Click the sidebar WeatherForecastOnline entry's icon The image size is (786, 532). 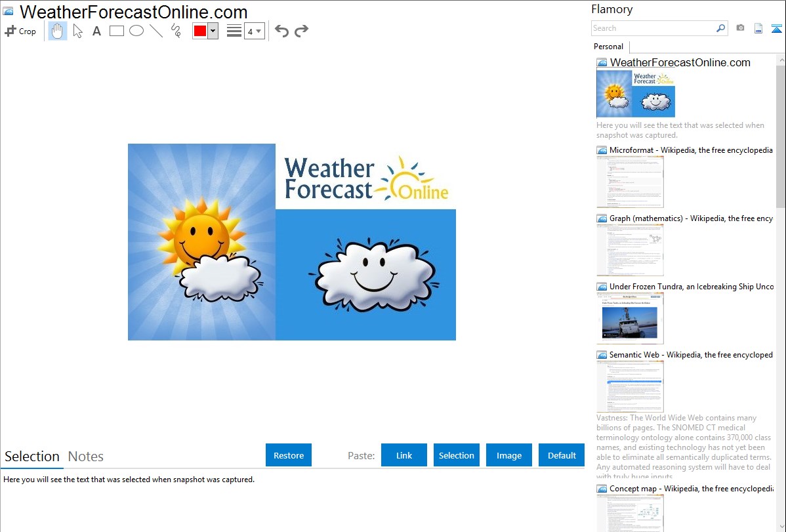coord(602,63)
